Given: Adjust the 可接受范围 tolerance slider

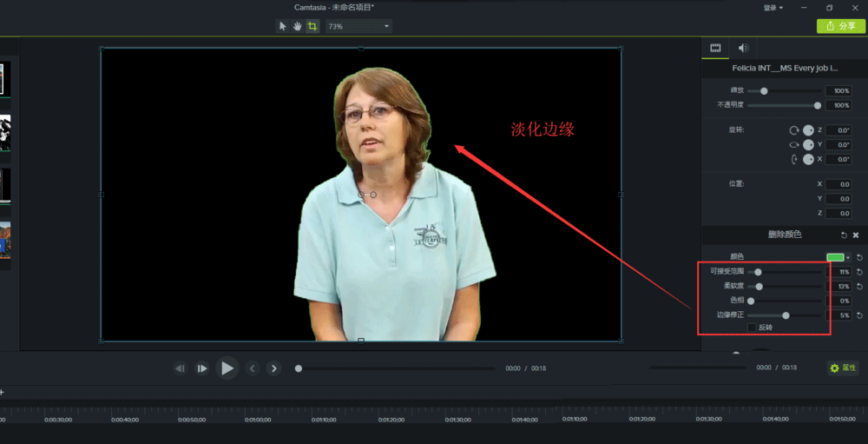Looking at the screenshot, I should click(758, 272).
